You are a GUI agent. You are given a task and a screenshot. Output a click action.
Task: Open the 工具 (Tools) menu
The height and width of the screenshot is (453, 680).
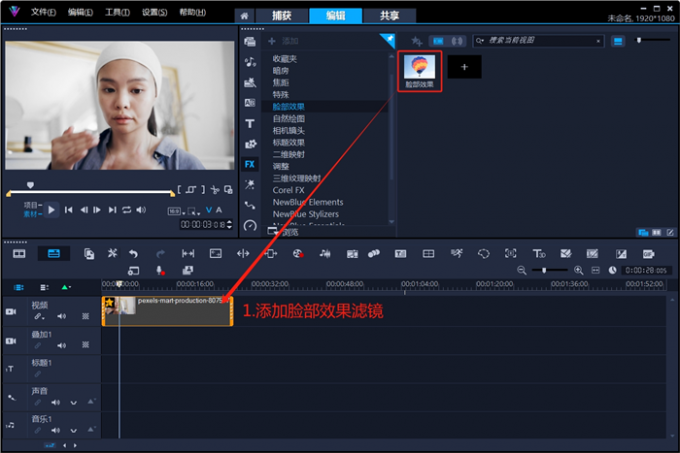pyautogui.click(x=118, y=12)
